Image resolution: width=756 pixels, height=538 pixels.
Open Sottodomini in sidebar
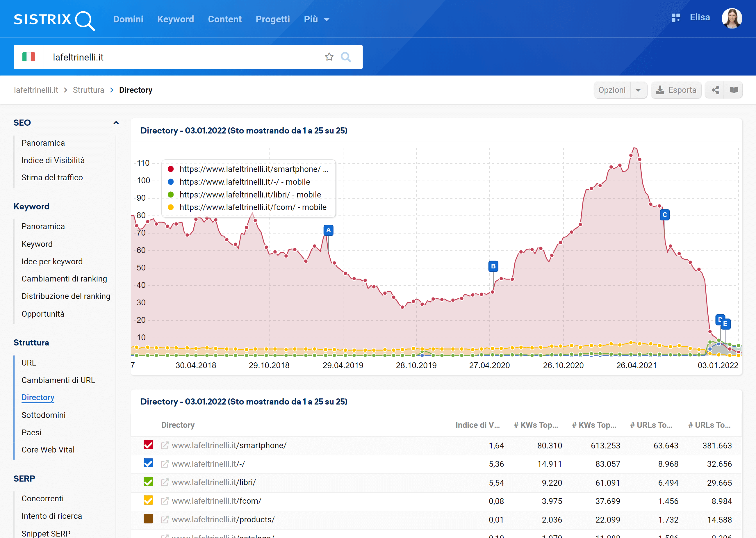point(43,415)
